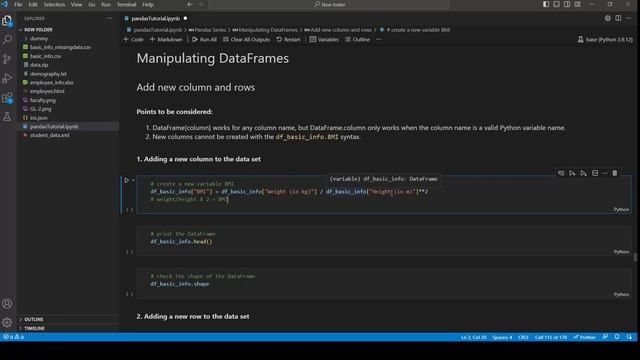Split the current cell

coord(595,173)
